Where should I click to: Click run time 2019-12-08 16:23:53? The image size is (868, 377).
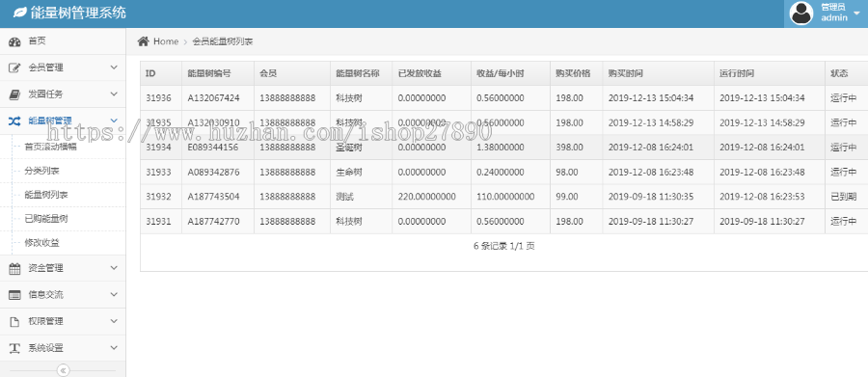point(762,197)
